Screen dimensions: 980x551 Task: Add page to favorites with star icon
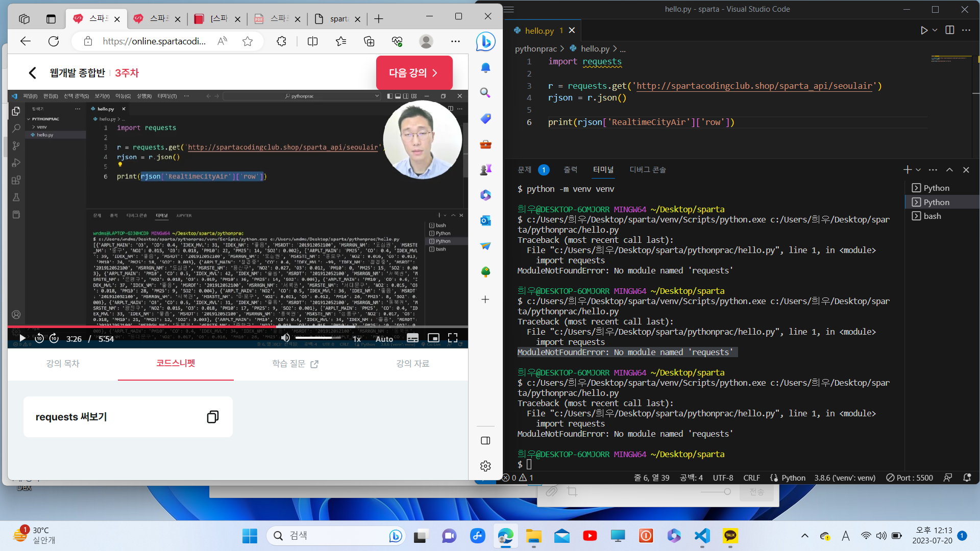(x=248, y=41)
